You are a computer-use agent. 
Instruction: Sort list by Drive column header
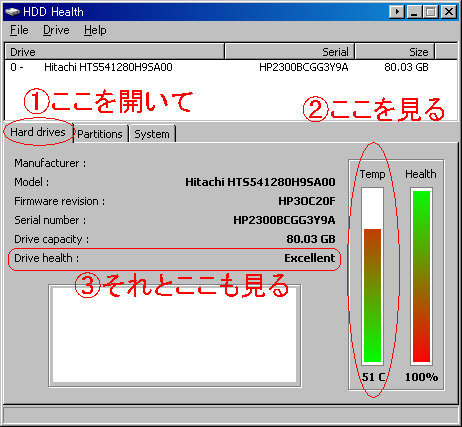[x=115, y=52]
